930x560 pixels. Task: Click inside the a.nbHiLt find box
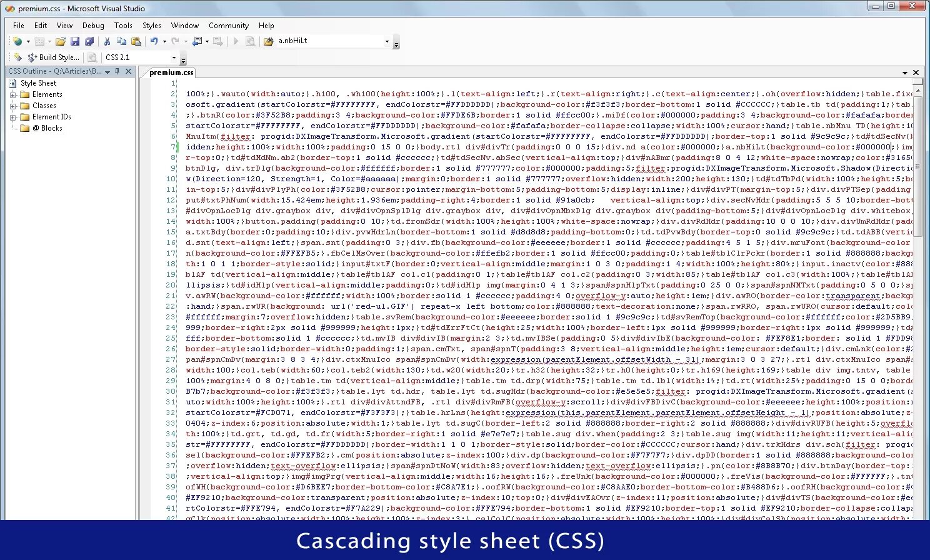(x=329, y=41)
